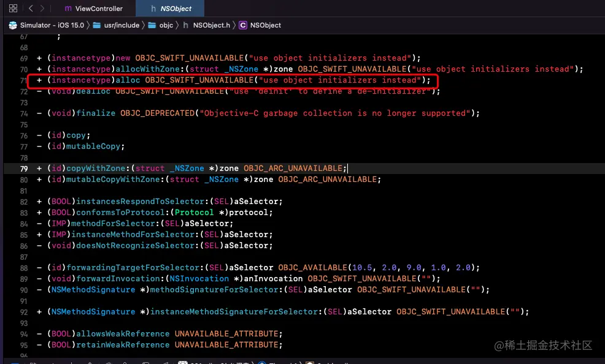605x364 pixels.
Task: Click OBJC_ARC_UNAVAILABLE on line 80
Action: (x=327, y=180)
